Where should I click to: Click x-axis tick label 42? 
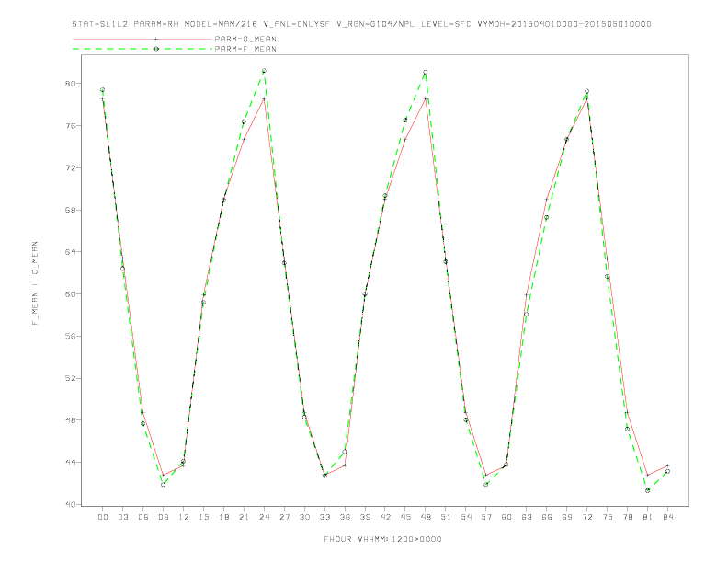[x=385, y=517]
